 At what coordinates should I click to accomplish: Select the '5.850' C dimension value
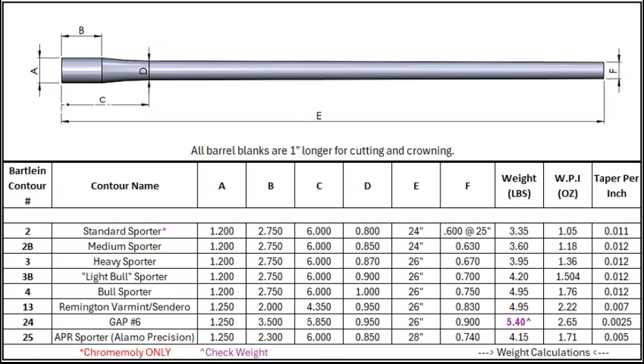point(319,322)
